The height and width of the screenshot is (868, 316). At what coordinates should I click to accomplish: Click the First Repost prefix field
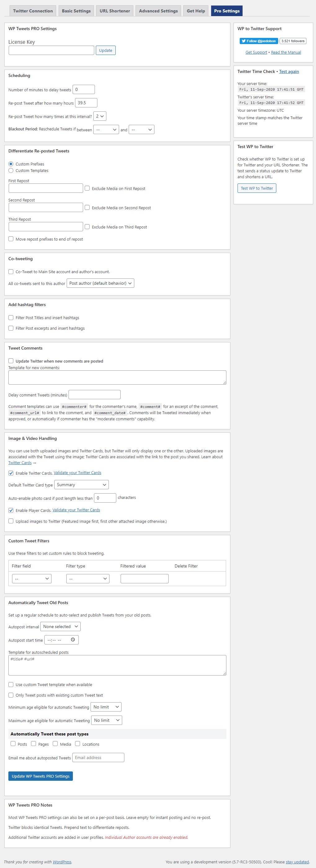point(46,188)
